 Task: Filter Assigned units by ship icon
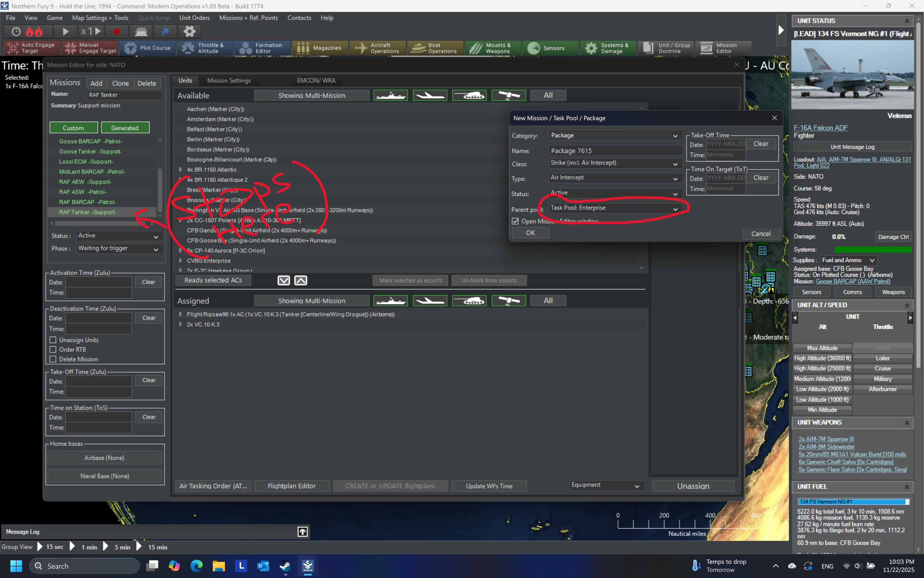tap(390, 301)
